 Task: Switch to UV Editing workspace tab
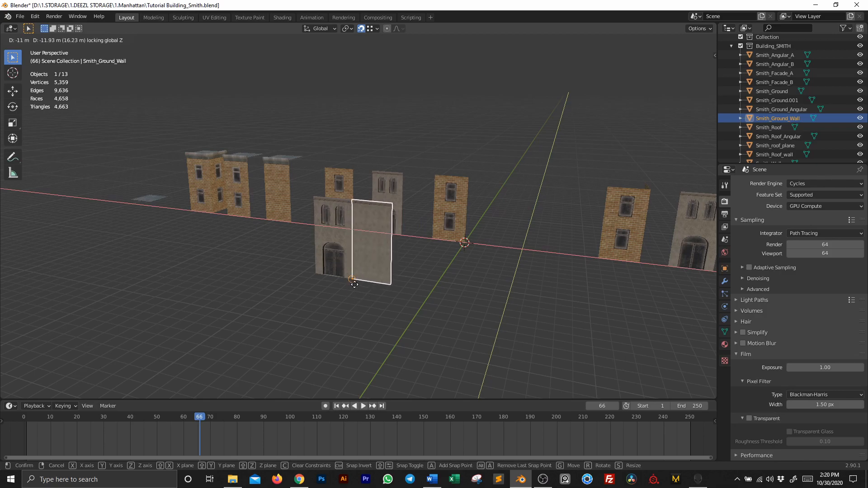tap(214, 18)
